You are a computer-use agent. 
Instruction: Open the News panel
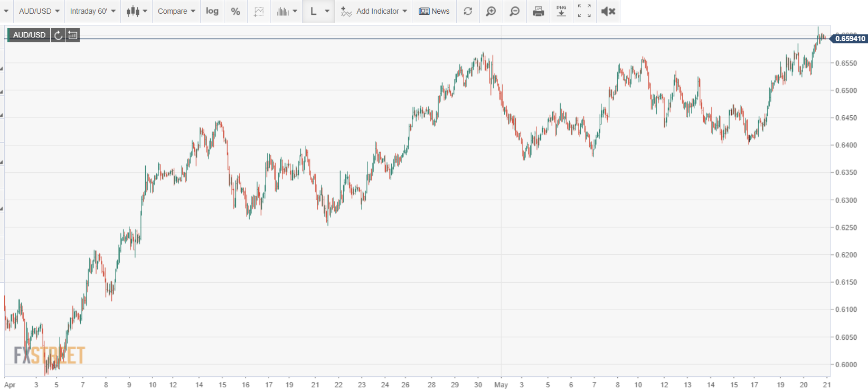pos(434,11)
